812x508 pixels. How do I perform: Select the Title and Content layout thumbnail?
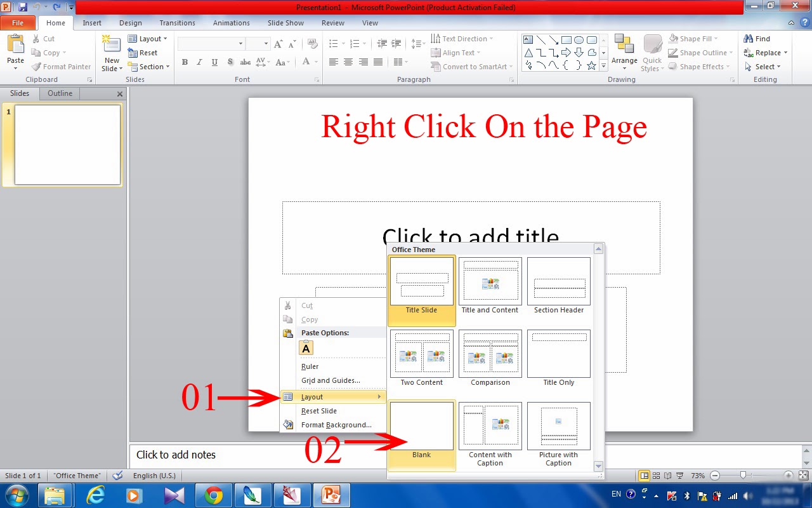click(490, 286)
